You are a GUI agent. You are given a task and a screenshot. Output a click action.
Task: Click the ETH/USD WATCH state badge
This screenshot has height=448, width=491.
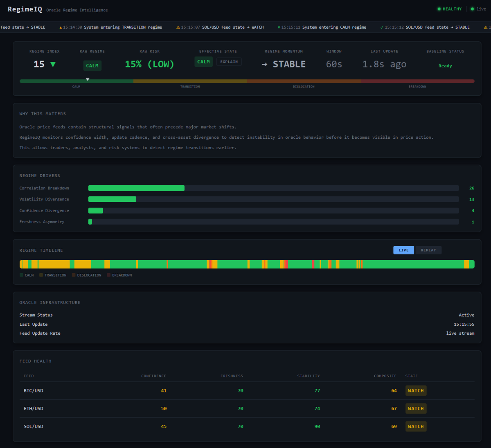point(416,409)
